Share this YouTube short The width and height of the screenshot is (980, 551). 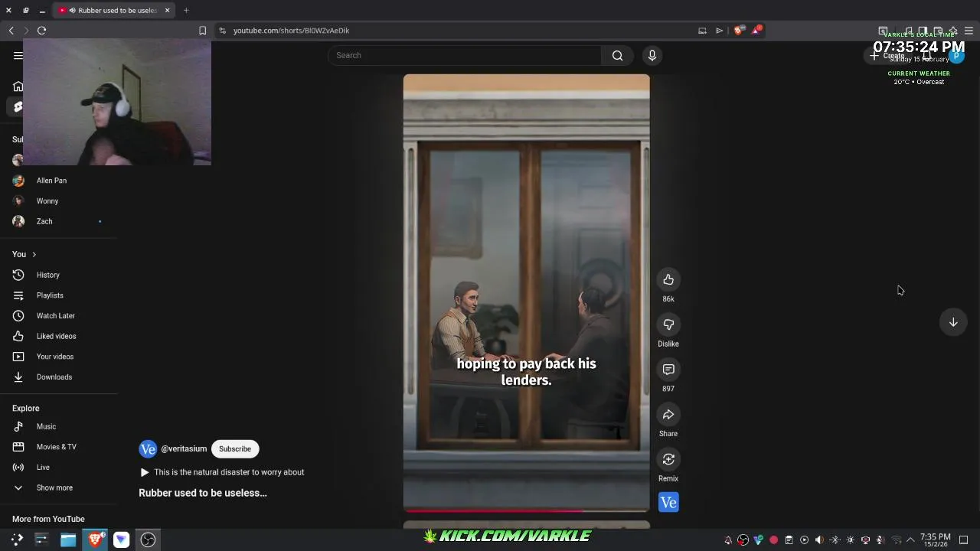[x=668, y=415]
